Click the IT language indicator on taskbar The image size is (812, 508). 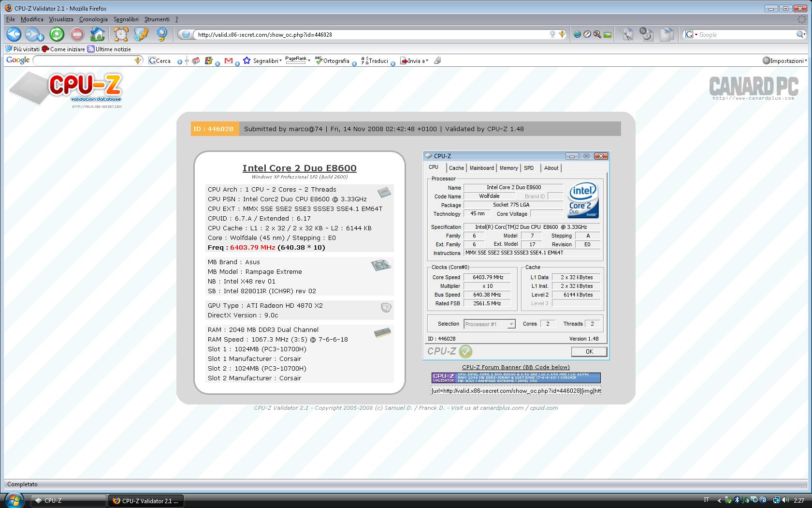click(707, 500)
